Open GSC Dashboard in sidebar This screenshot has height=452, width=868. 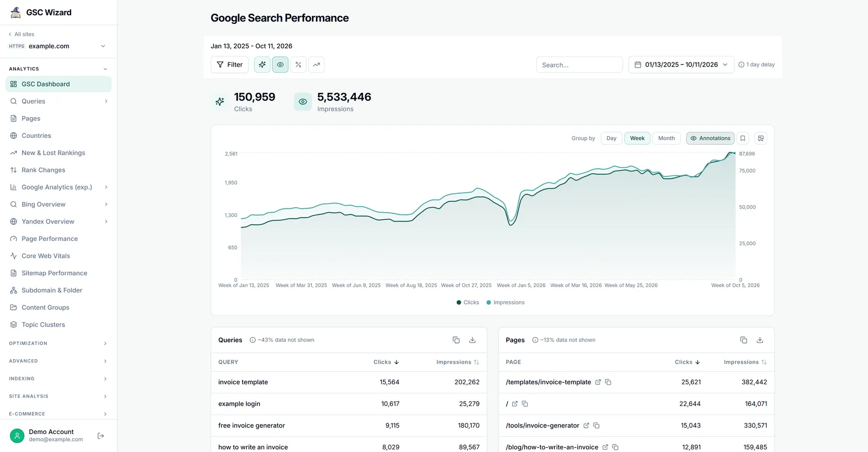point(59,84)
